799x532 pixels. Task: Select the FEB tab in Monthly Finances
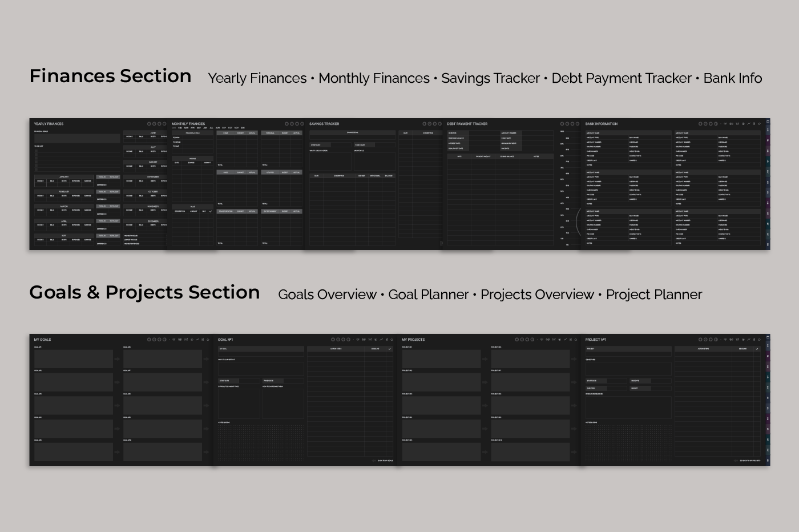[180, 128]
